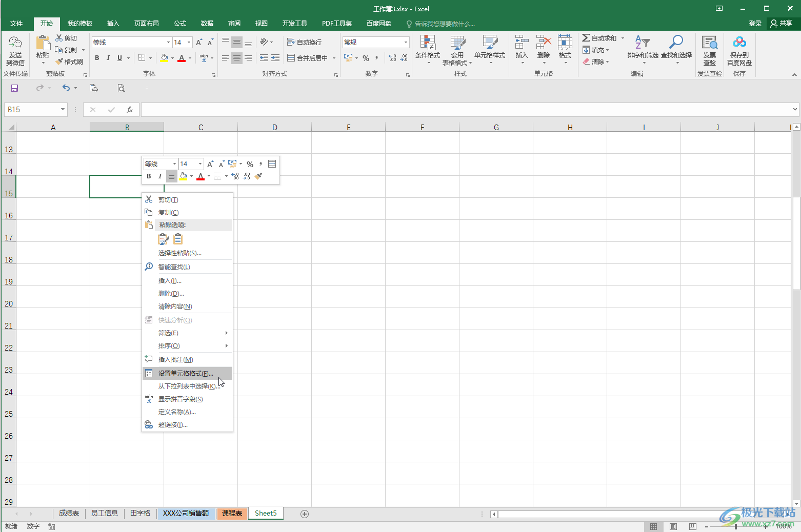This screenshot has height=532, width=801.
Task: Switch to the Formulas ribbon tab
Action: 180,24
